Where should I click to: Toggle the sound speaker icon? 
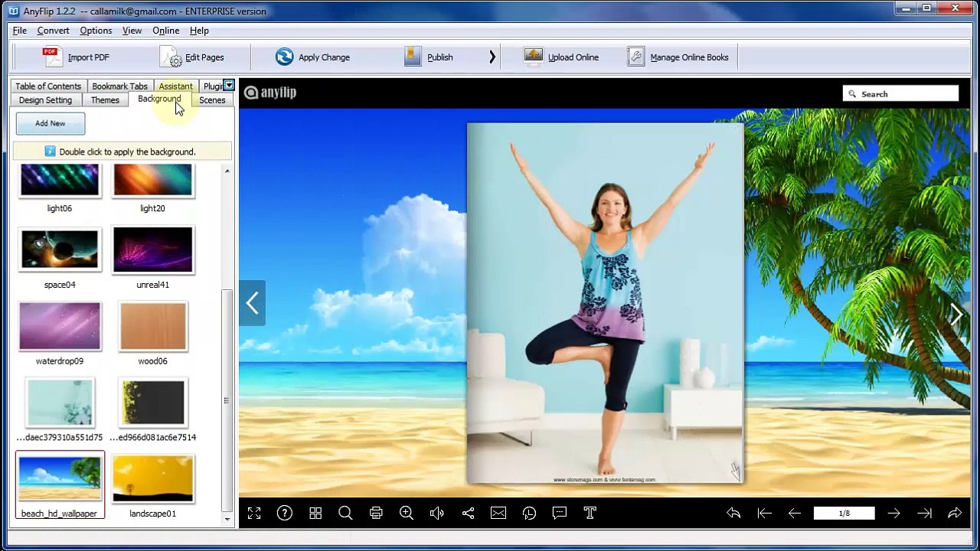point(437,514)
